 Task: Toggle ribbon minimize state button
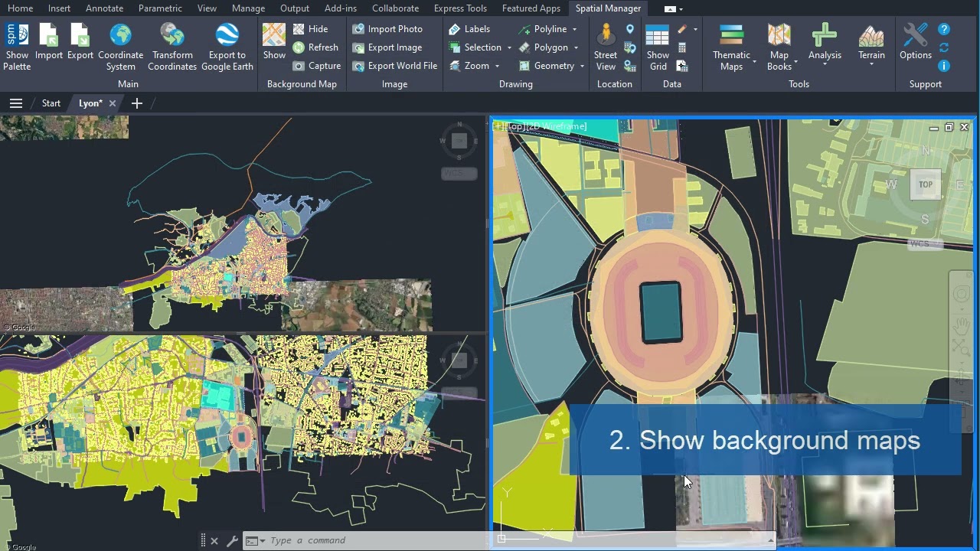pyautogui.click(x=670, y=8)
